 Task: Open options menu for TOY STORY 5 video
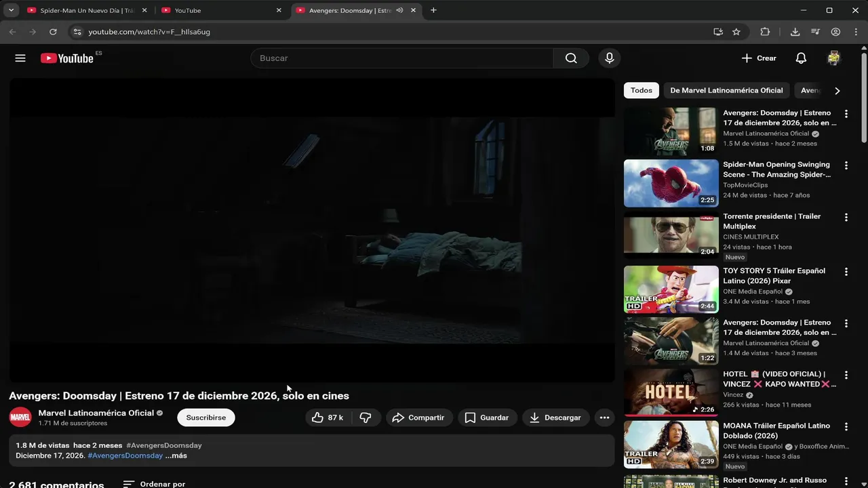point(846,272)
